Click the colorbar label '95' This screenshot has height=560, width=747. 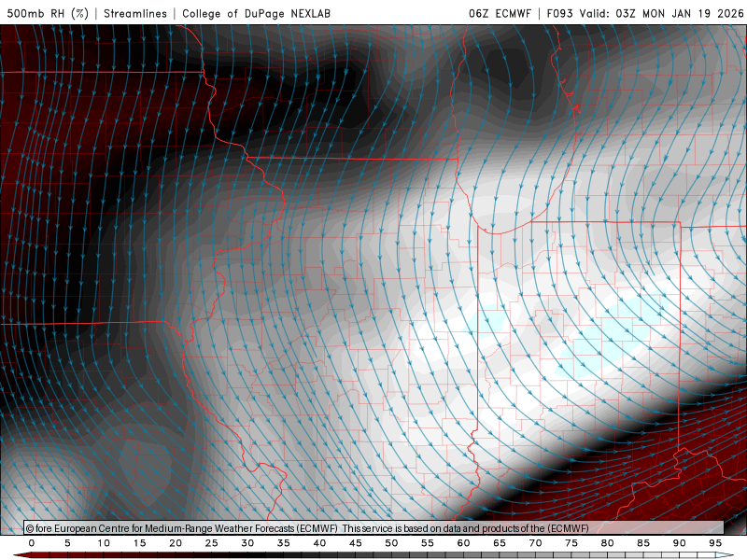point(715,543)
